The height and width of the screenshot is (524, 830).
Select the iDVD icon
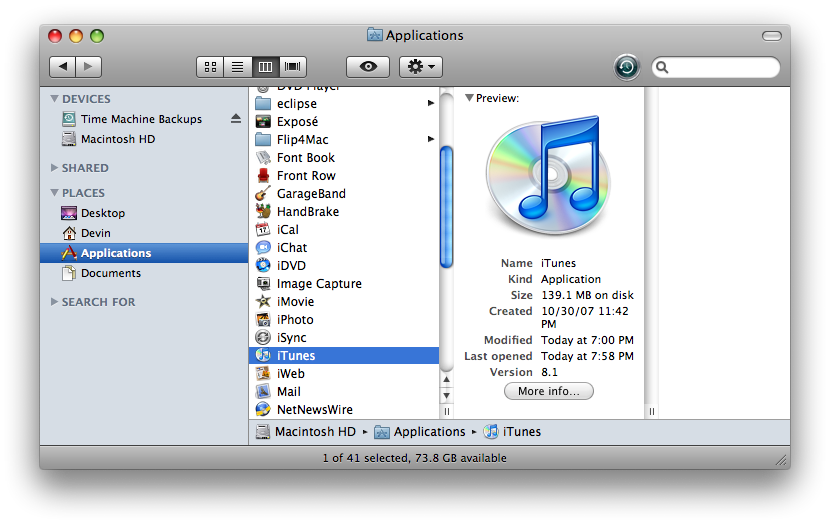point(263,265)
